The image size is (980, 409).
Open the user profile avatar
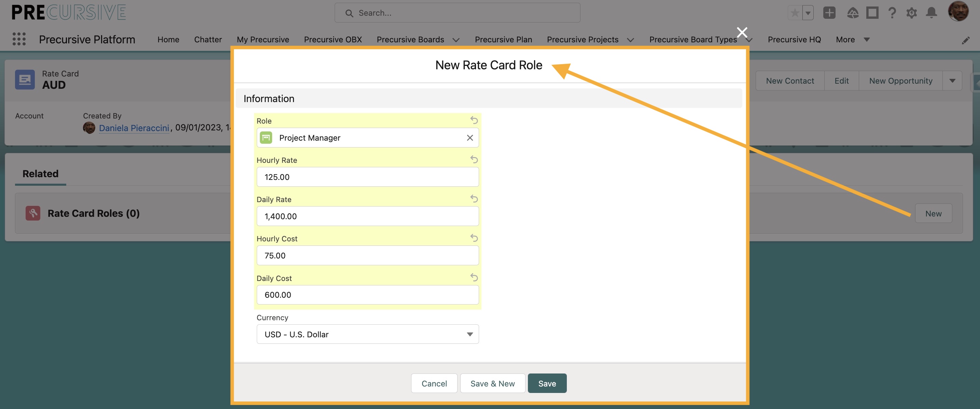coord(958,11)
